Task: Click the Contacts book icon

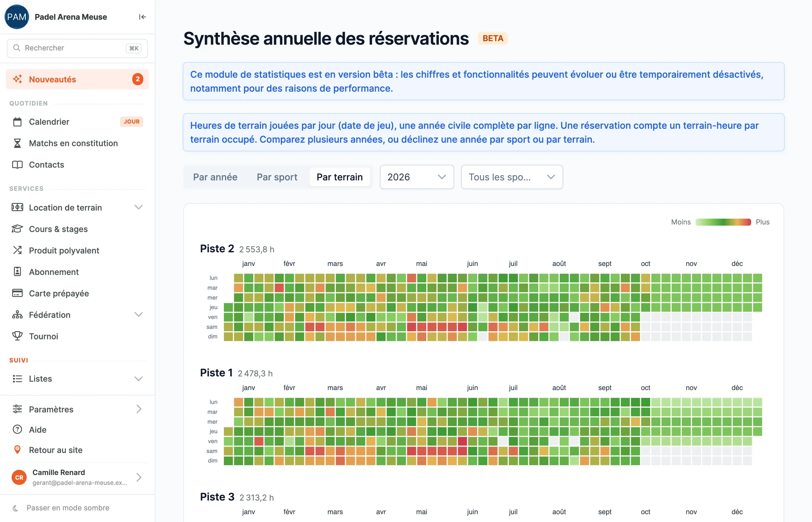Action: 17,165
